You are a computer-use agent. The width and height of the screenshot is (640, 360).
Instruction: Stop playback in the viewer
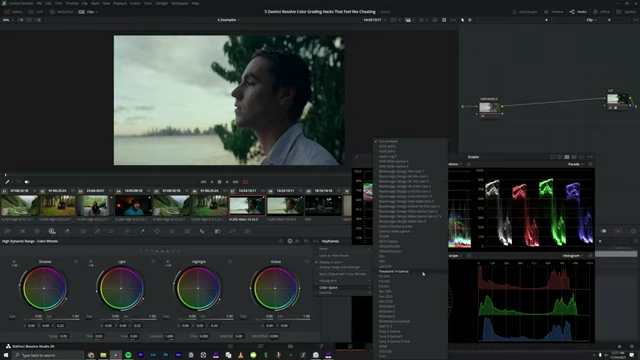coord(219,182)
